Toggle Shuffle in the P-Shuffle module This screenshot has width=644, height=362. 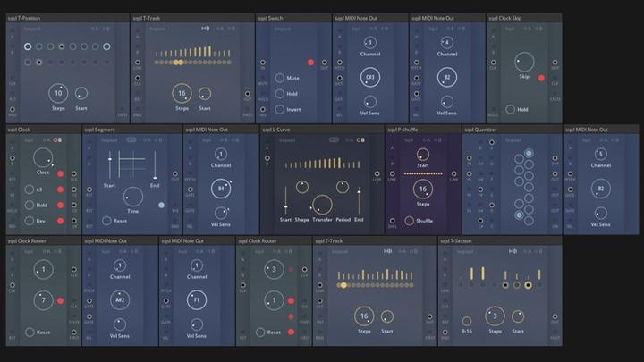tap(409, 221)
